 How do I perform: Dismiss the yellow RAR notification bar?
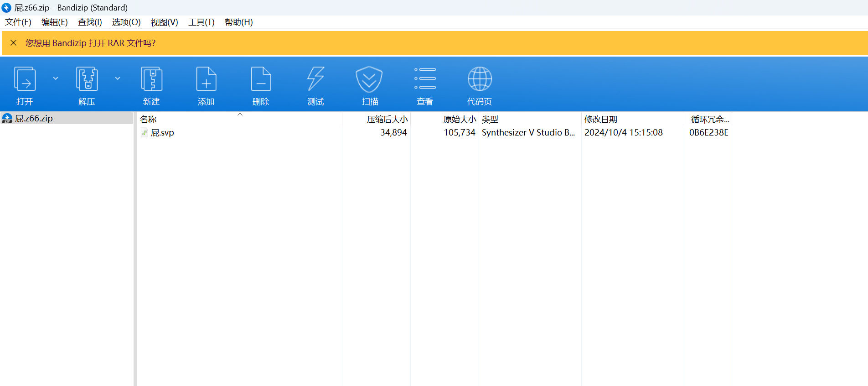pos(14,43)
